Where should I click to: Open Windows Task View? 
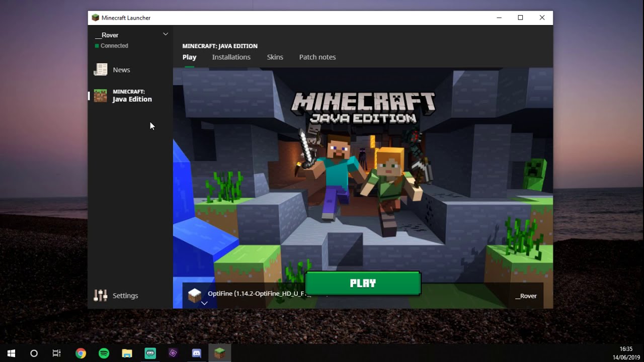57,353
